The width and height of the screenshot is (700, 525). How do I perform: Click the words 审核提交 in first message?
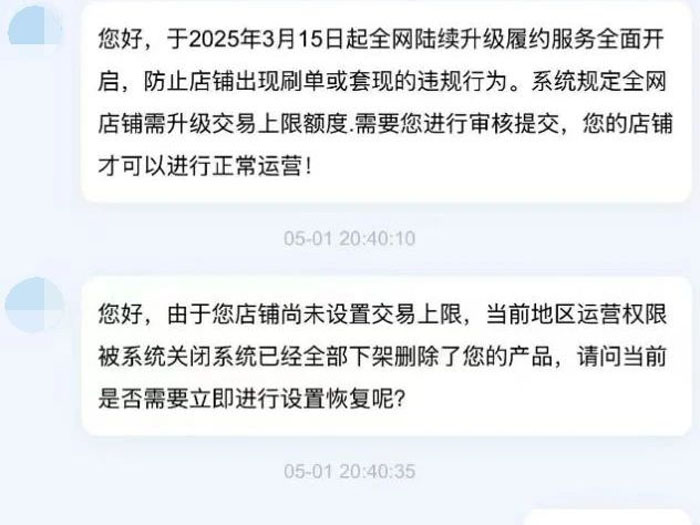[515, 124]
